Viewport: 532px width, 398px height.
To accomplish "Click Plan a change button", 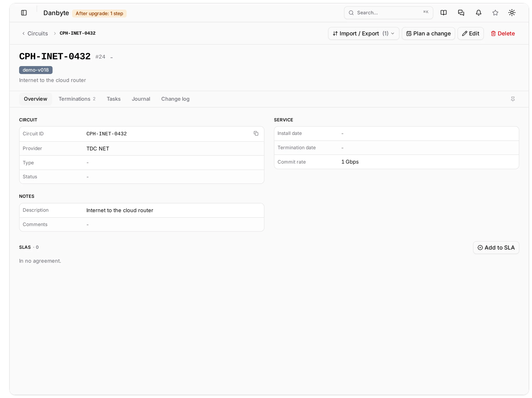I will [428, 33].
